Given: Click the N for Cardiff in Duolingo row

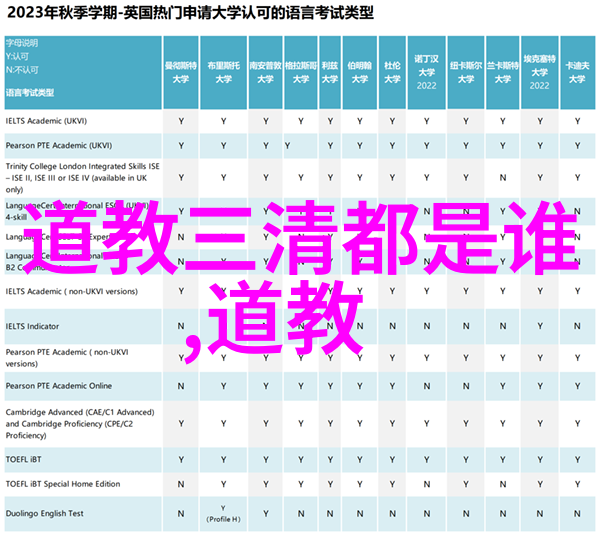Looking at the screenshot, I should coord(577,513).
